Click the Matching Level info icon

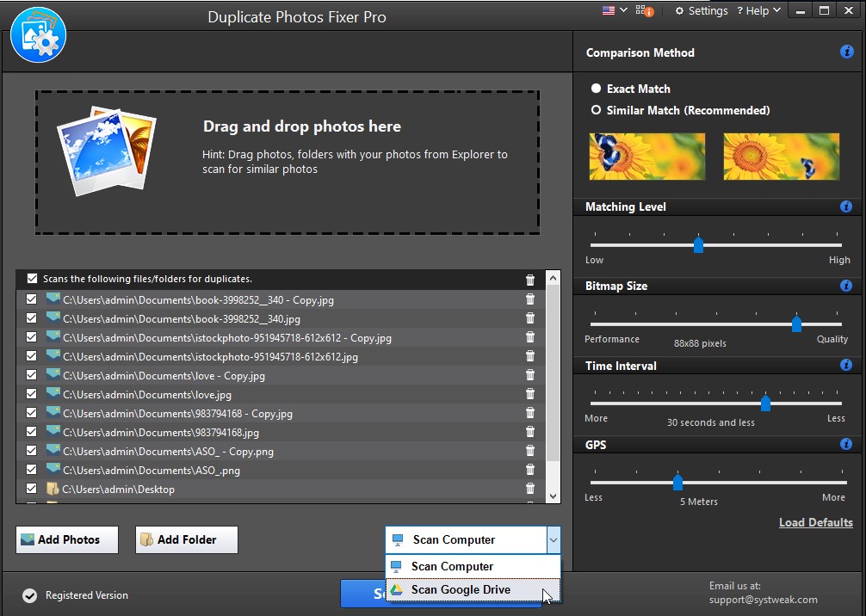846,206
